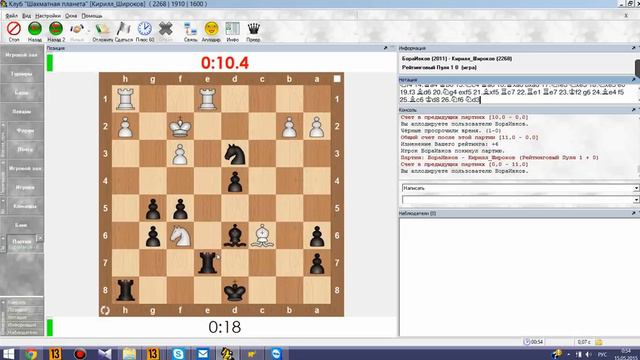Screen dimensions: 640x360
Task: Pin the Нотация panel header
Action: pyautogui.click(x=633, y=80)
